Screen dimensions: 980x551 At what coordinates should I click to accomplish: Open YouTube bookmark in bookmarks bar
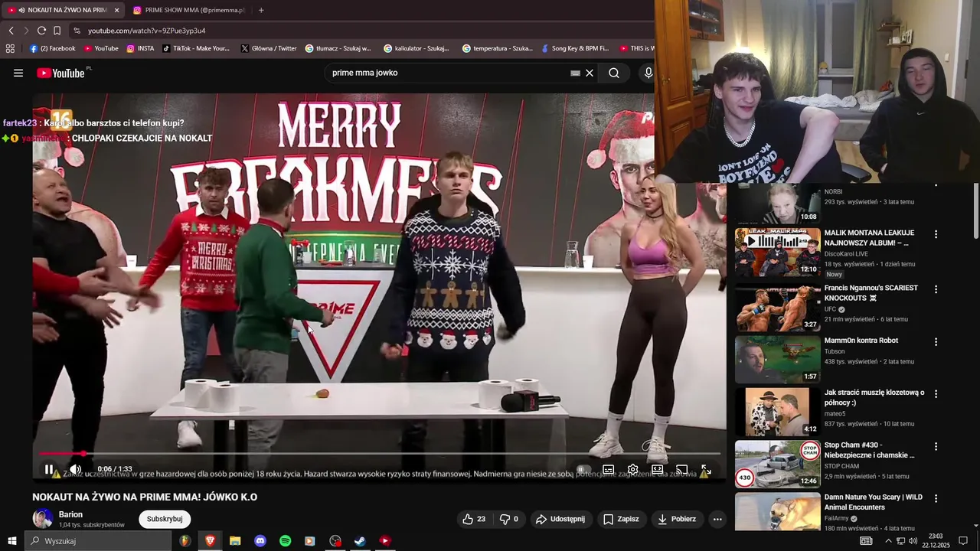coord(101,48)
